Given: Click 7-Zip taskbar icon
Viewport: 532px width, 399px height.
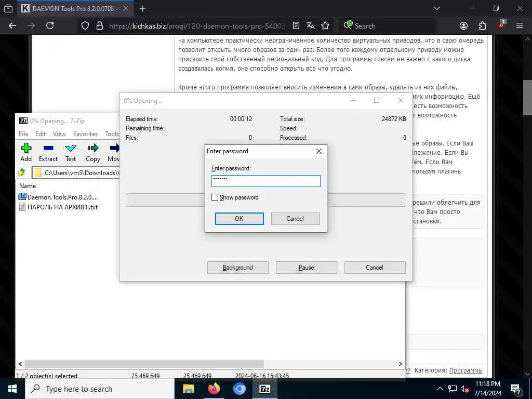Looking at the screenshot, I should coord(264,389).
